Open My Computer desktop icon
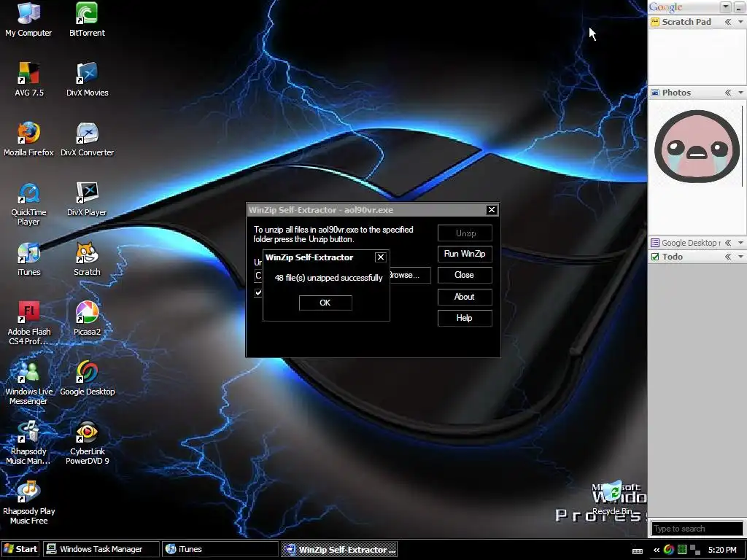The height and width of the screenshot is (560, 747). pos(28,20)
